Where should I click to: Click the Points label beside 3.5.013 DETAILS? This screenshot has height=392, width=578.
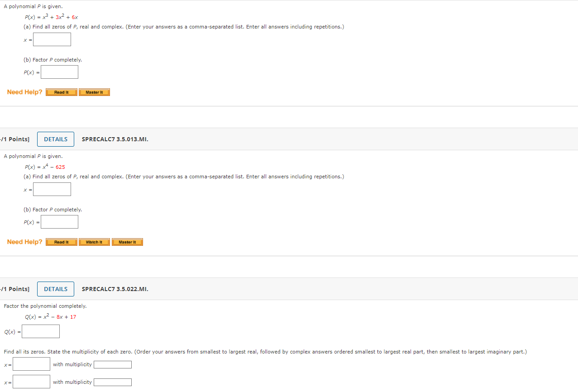click(15, 139)
